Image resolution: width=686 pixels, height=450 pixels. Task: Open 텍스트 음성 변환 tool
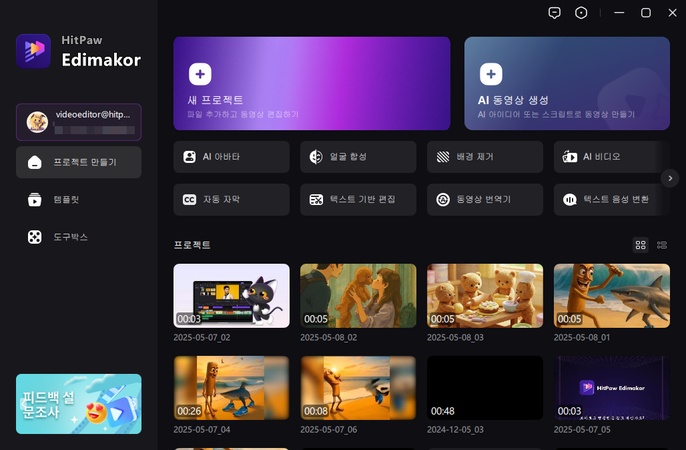[612, 199]
